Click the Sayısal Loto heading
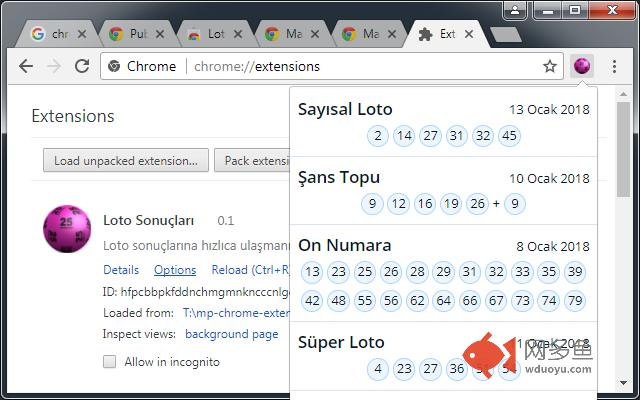 coord(345,109)
